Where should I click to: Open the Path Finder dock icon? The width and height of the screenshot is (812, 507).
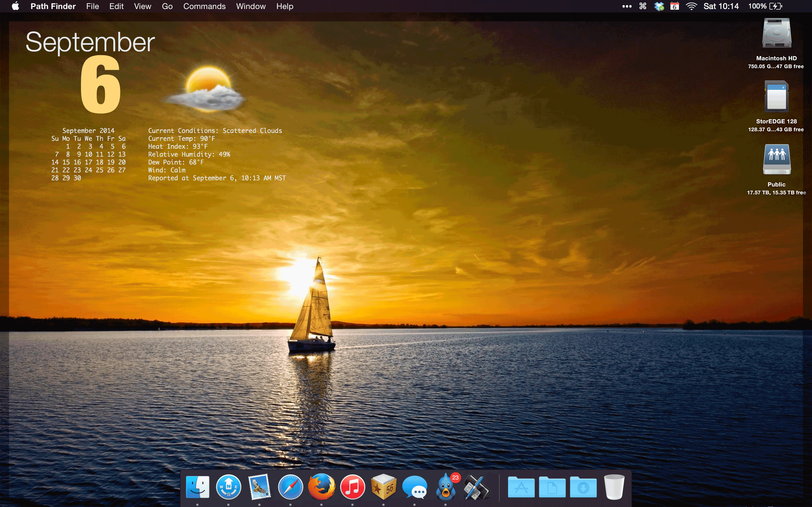point(228,486)
